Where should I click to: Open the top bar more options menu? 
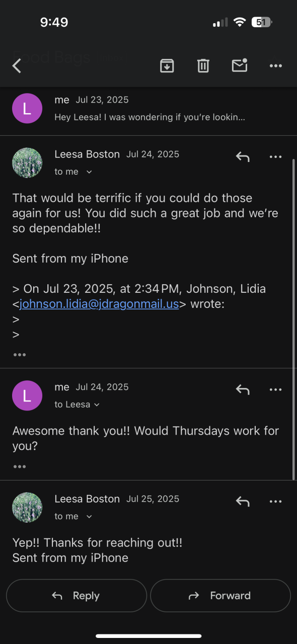pos(276,66)
